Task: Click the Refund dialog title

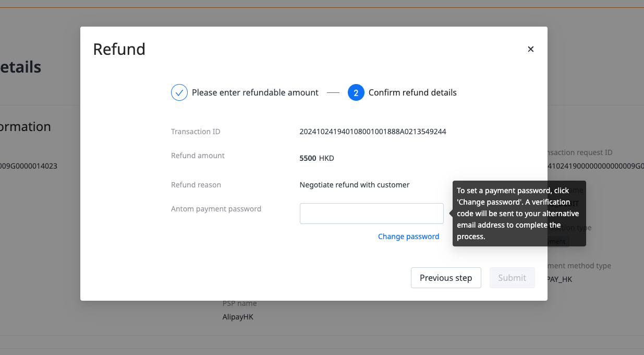Action: 119,49
